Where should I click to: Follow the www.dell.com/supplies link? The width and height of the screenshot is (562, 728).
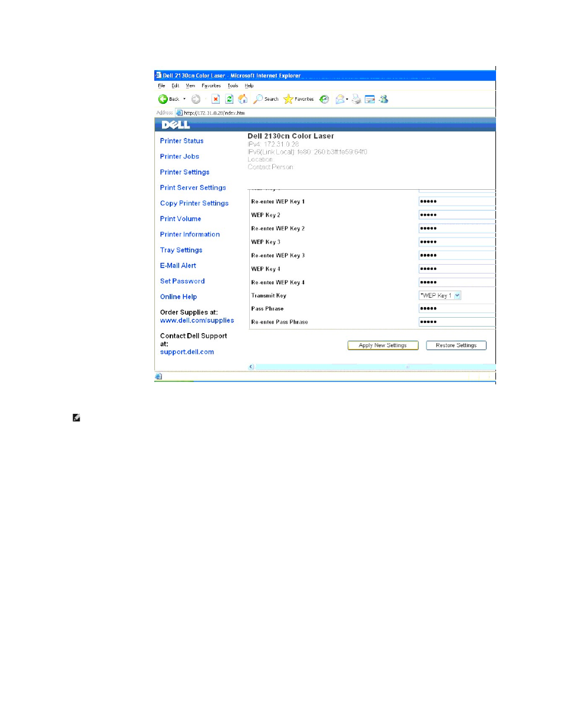[197, 321]
